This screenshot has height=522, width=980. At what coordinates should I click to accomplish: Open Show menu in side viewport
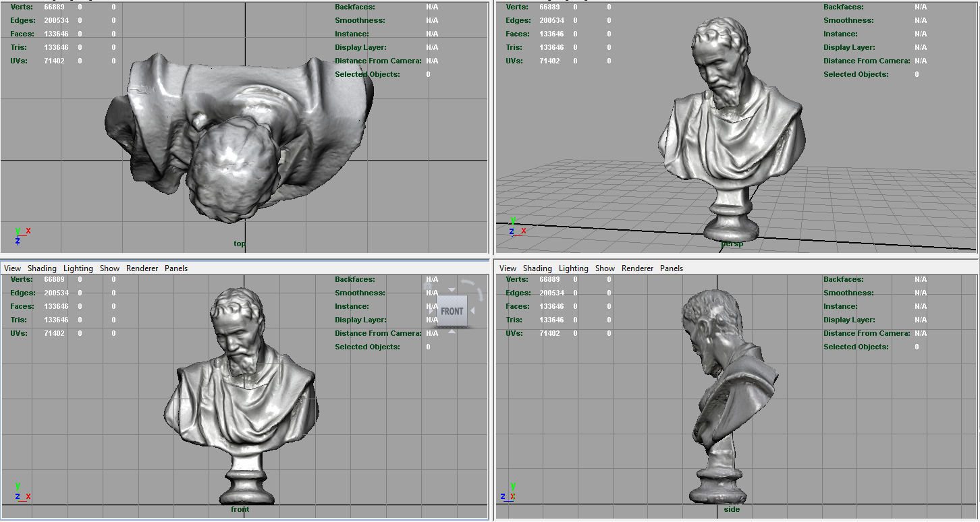coord(605,268)
